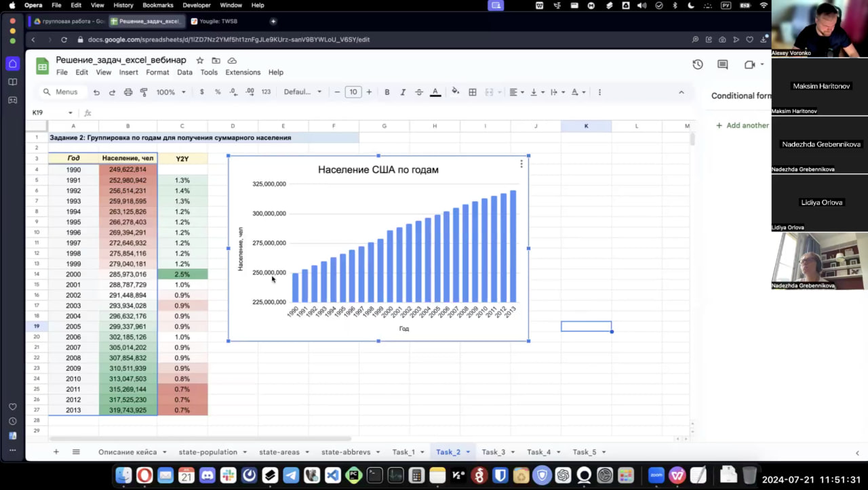Image resolution: width=868 pixels, height=490 pixels.
Task: Click the Print icon
Action: pyautogui.click(x=127, y=92)
